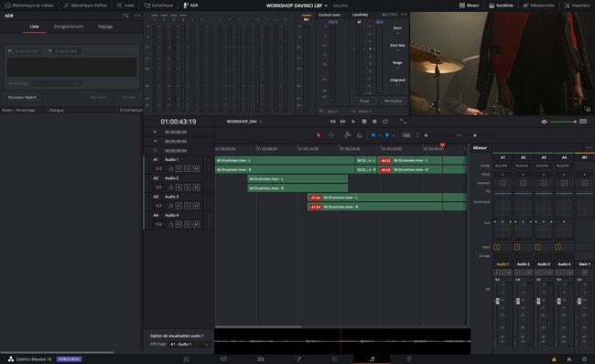Open the WORKSHOP_DAV timeline dropdown
The image size is (595, 364).
pos(244,122)
